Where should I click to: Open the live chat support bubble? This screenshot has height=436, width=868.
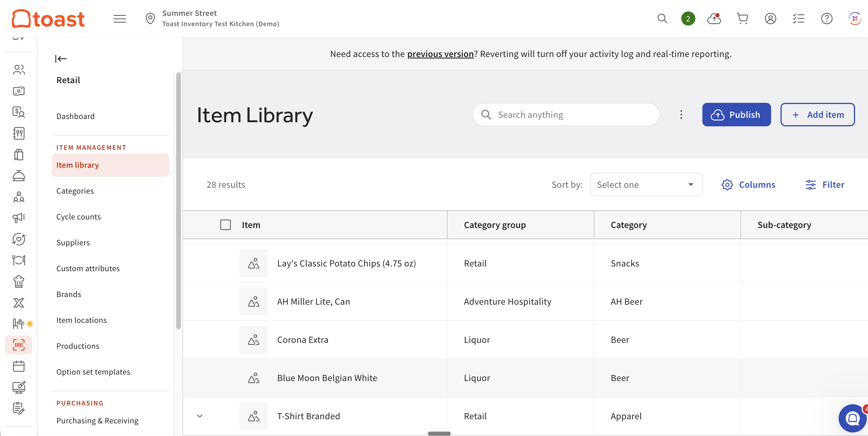click(x=852, y=418)
